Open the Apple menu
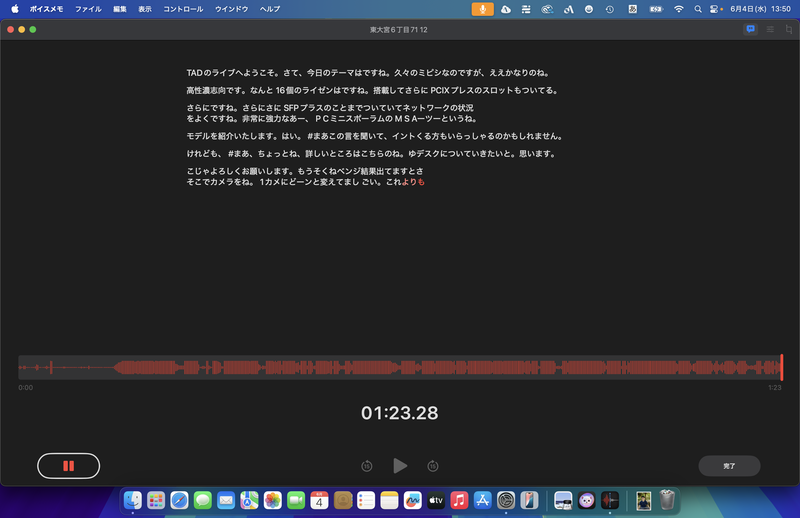 [15, 9]
